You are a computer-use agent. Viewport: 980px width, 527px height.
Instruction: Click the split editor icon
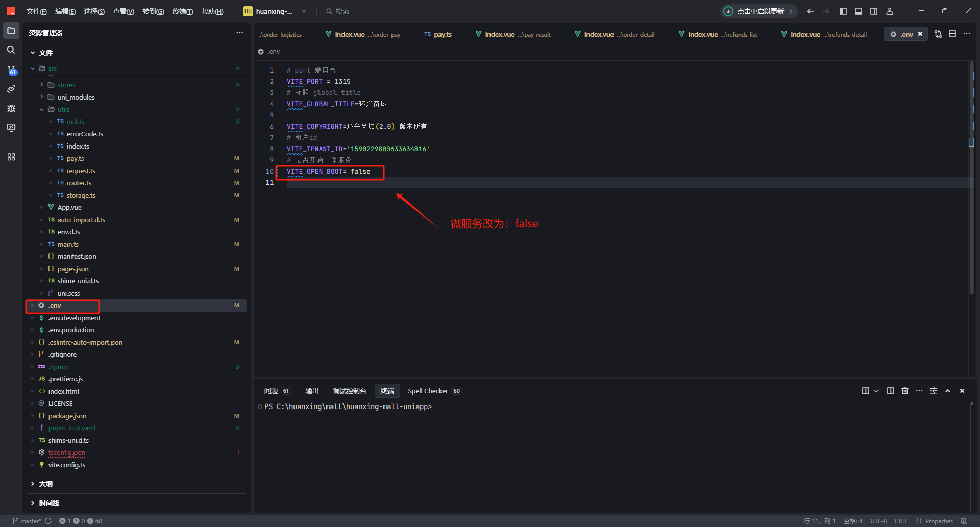[952, 34]
